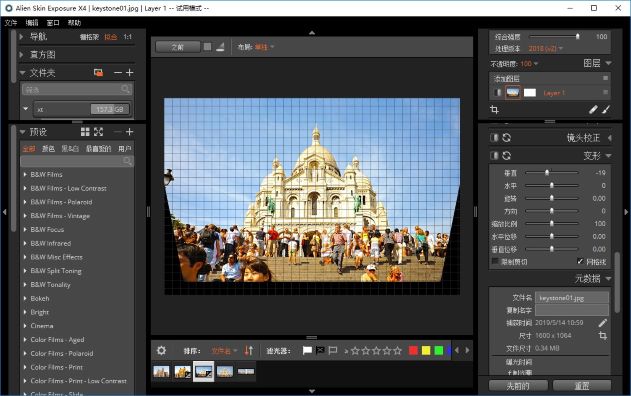Open the 布局 layout dropdown

pos(264,47)
